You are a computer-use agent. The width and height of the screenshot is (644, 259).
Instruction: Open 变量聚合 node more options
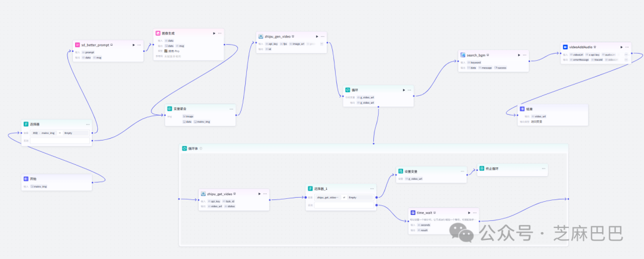231,109
